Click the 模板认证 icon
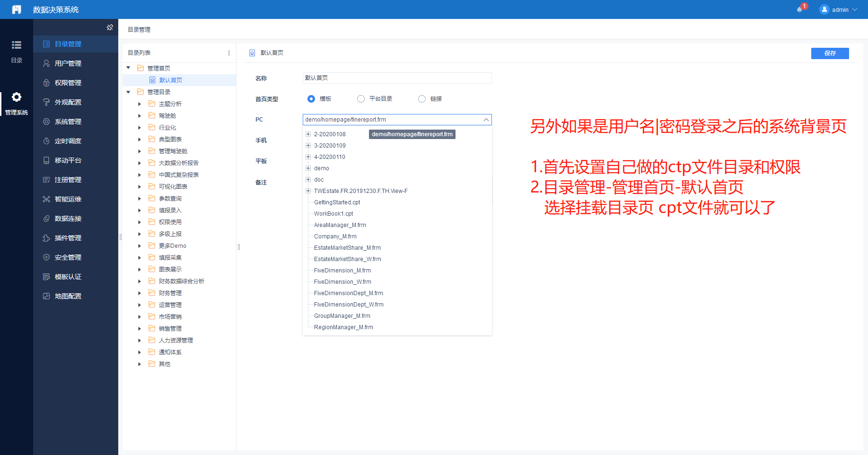The image size is (868, 455). coord(46,277)
